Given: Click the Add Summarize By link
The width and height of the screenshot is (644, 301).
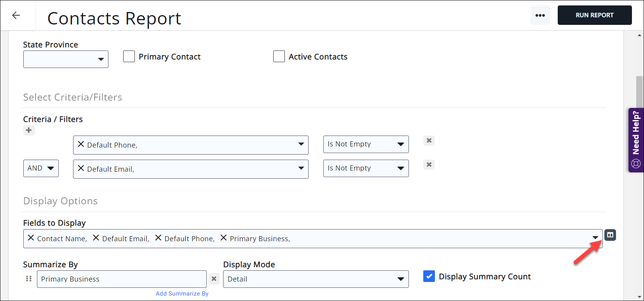Looking at the screenshot, I should pos(182,294).
